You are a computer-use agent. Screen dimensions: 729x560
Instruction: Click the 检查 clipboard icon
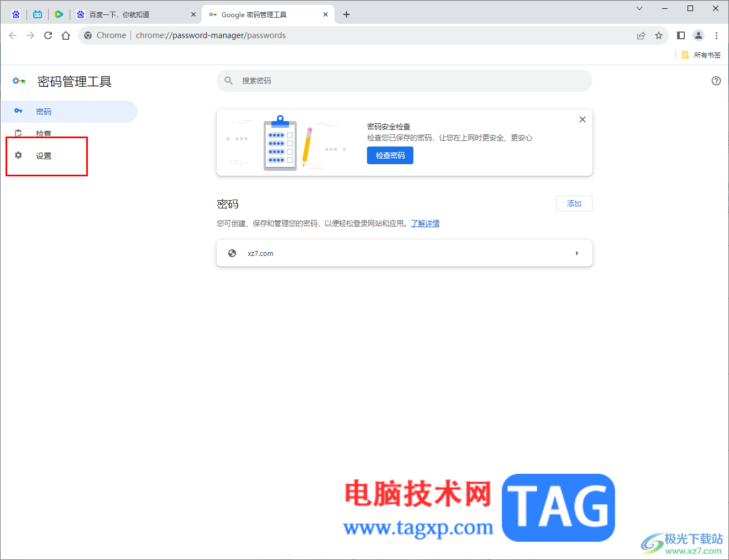[x=18, y=133]
